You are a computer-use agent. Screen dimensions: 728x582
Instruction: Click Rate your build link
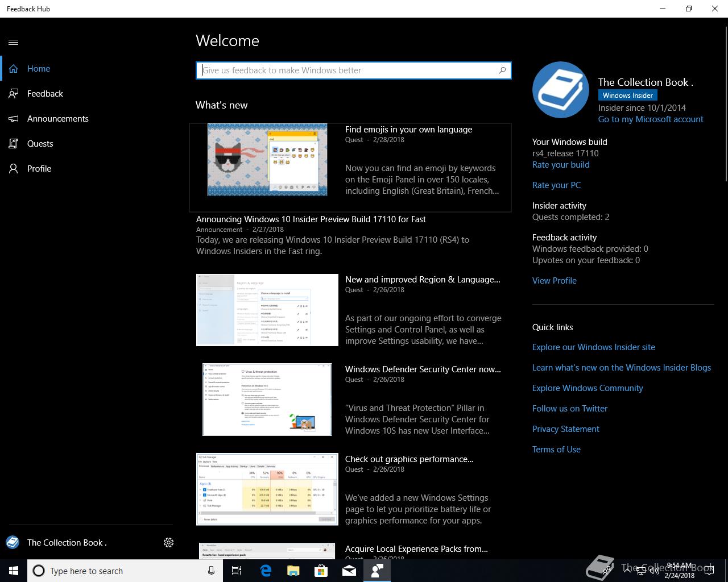(561, 165)
